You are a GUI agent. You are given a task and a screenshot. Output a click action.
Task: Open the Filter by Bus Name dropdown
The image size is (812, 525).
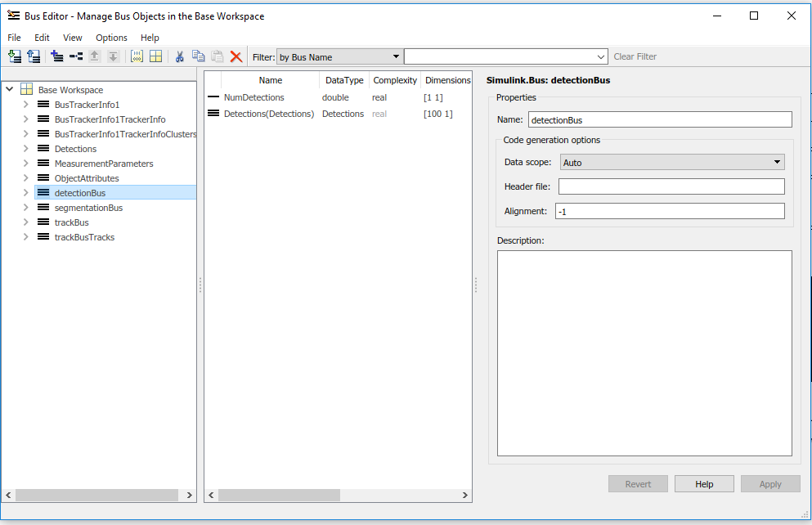pos(339,56)
